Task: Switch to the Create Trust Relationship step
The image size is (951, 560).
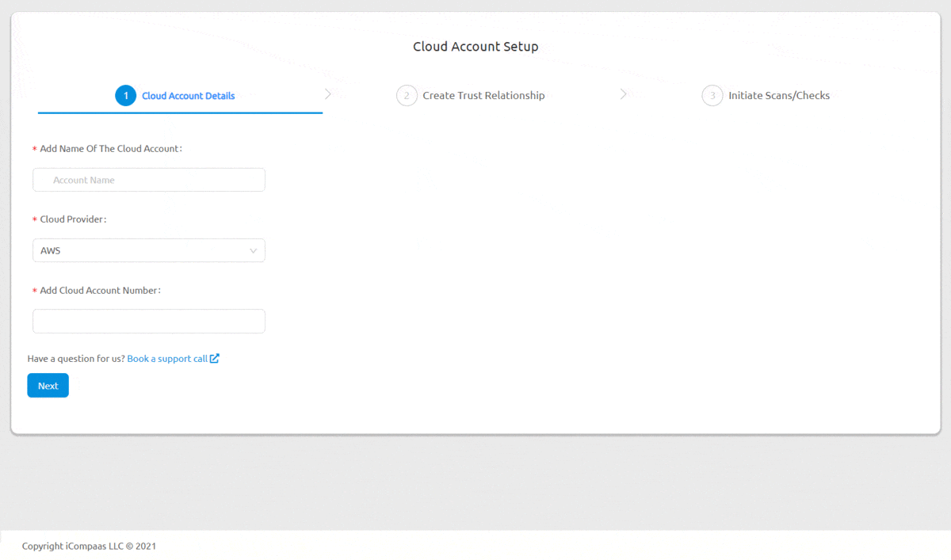Action: (483, 95)
